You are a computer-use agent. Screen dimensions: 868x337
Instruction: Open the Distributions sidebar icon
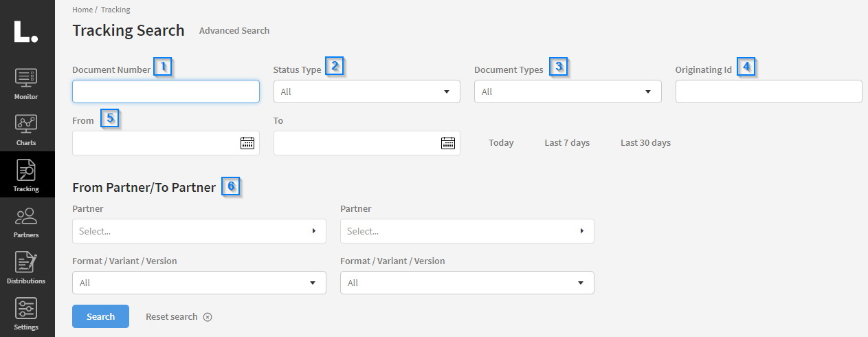(26, 268)
